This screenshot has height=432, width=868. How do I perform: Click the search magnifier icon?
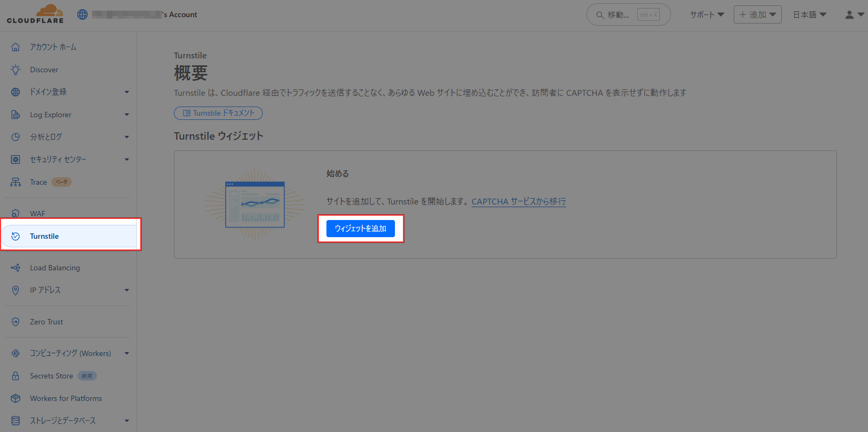point(600,15)
